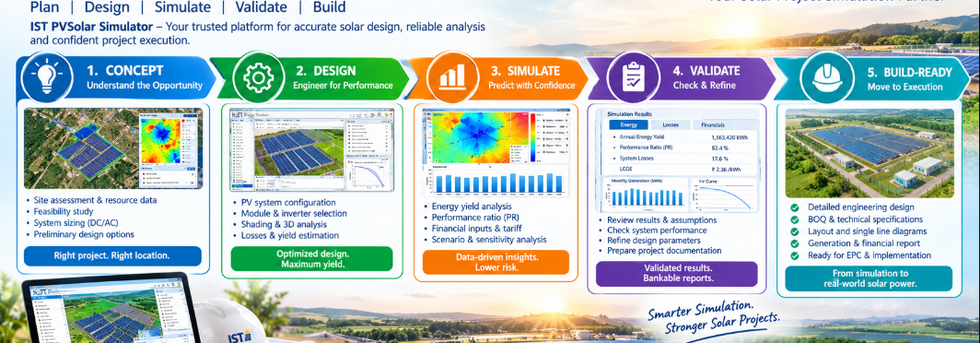Click the checkmark beside BOQ & technical specifications
This screenshot has height=343, width=980.
coord(794,219)
